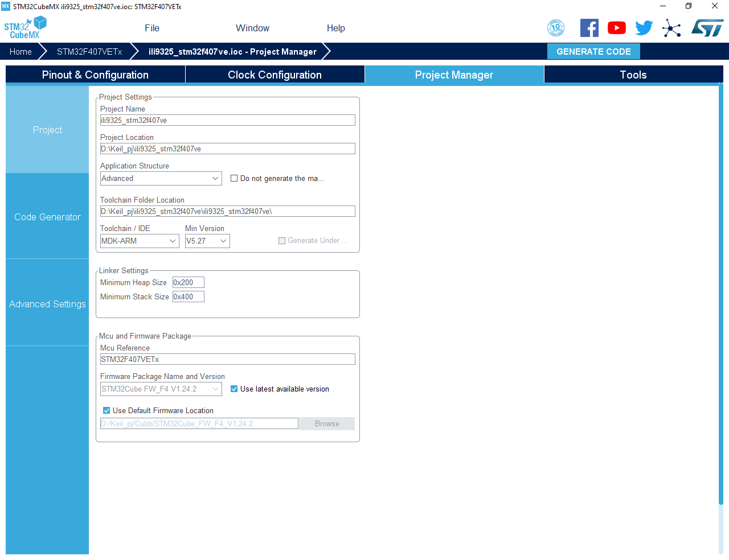
Task: Click the Mcu Reference field
Action: click(x=228, y=359)
